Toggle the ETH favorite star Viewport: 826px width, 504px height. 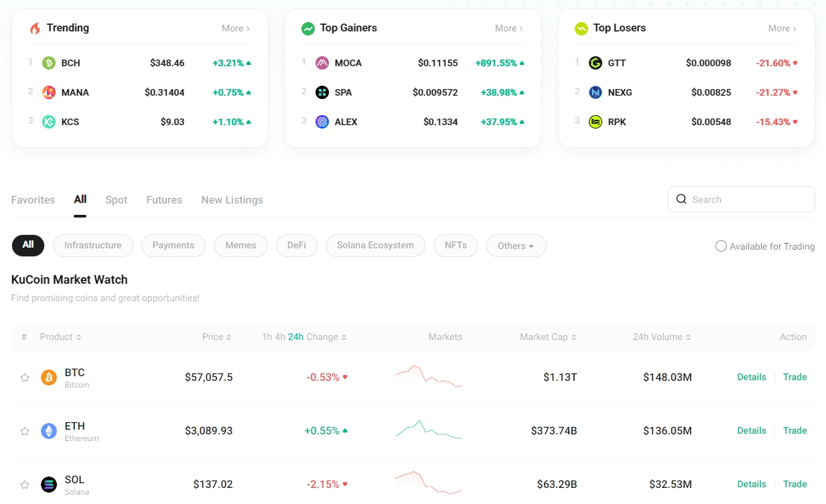(25, 431)
